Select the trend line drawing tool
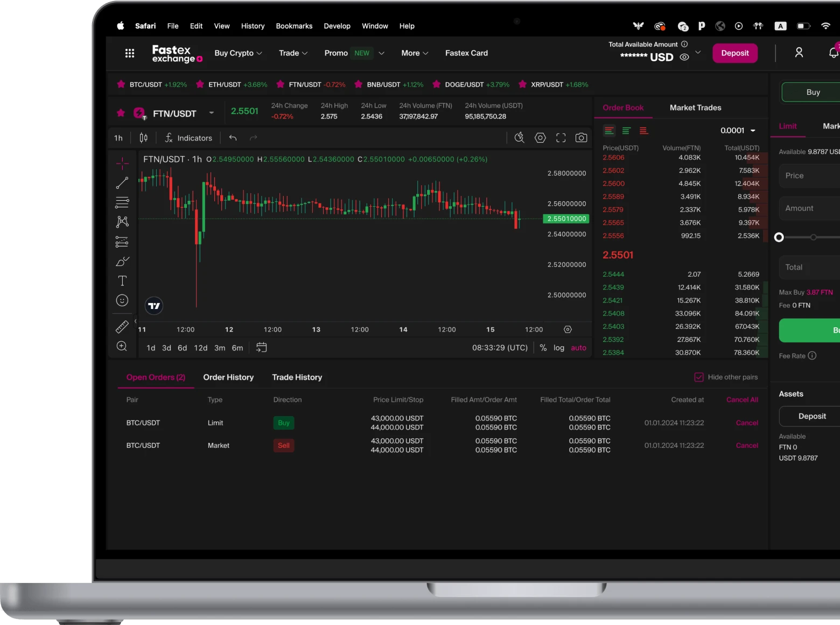Viewport: 840px width, 625px height. coord(122,183)
